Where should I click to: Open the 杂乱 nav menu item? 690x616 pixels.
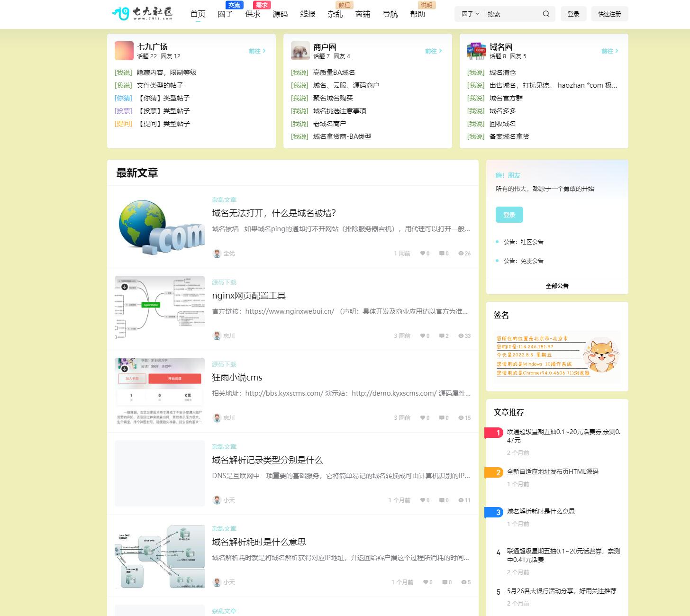[x=335, y=14]
